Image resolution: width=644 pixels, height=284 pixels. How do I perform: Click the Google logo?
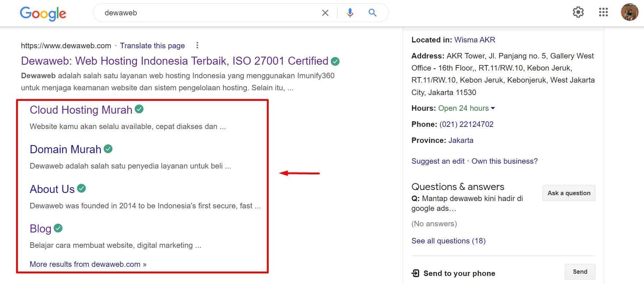(x=43, y=14)
